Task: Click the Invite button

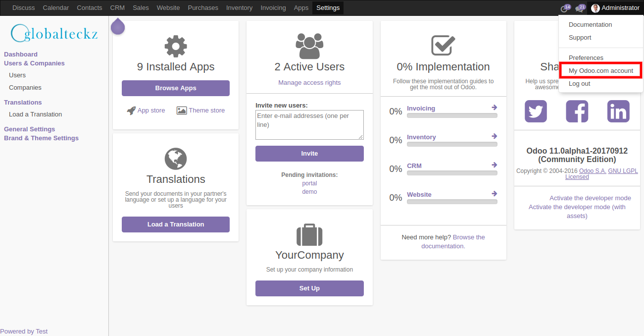Action: [x=309, y=154]
